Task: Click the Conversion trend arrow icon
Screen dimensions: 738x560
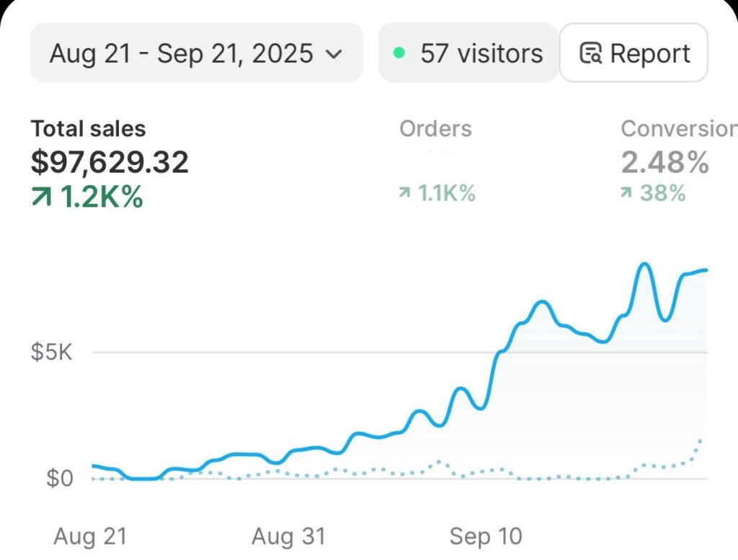Action: (627, 193)
